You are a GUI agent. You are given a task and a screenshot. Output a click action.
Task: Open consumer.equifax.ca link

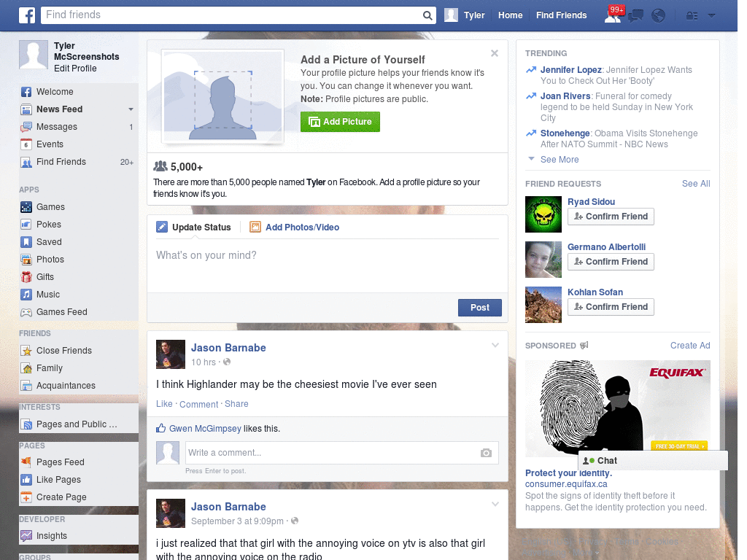click(566, 484)
